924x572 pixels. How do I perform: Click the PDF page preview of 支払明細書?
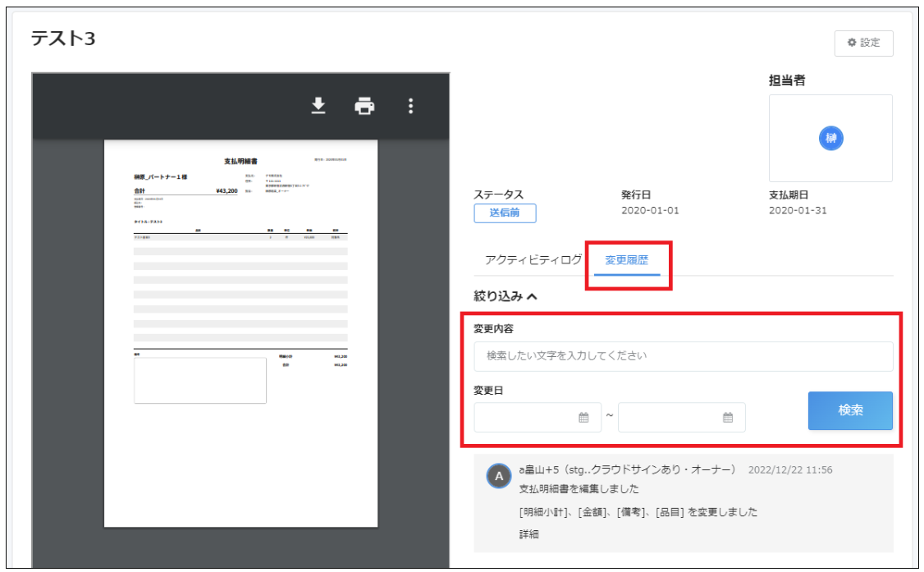[241, 333]
